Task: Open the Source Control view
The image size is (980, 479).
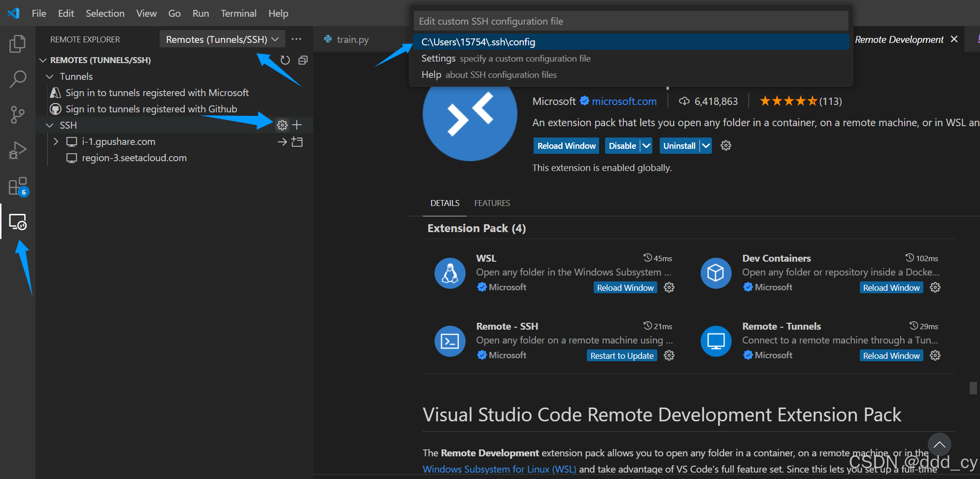Action: click(x=18, y=115)
